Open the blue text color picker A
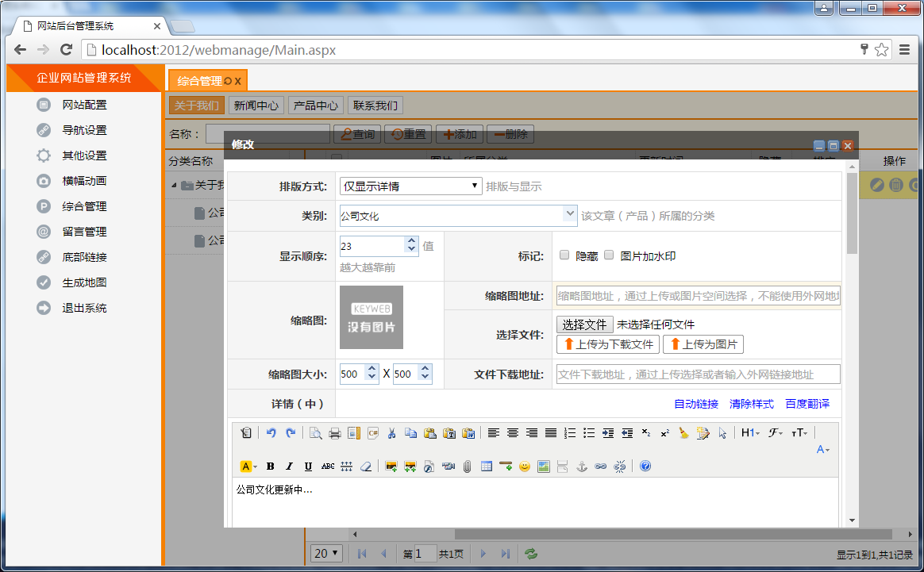 point(822,450)
